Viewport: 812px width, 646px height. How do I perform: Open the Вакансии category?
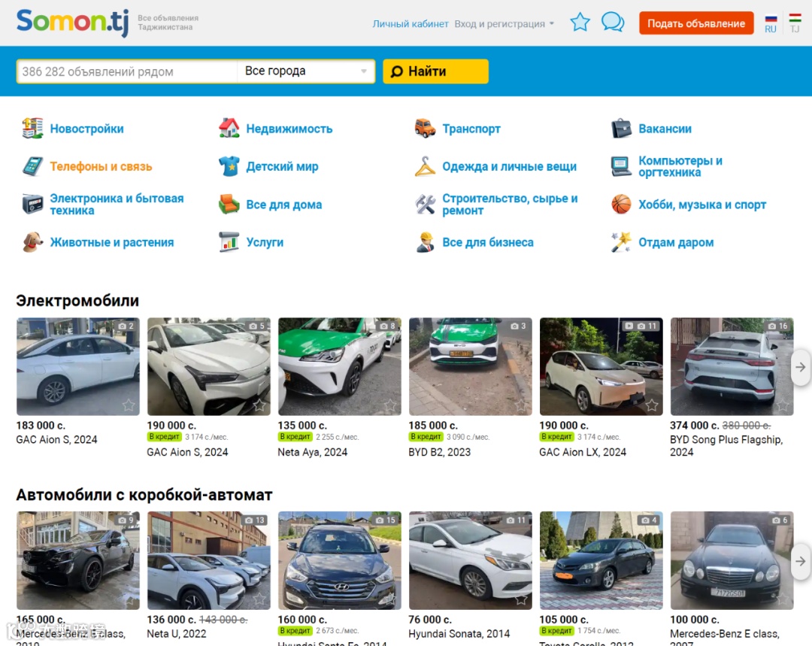(665, 129)
